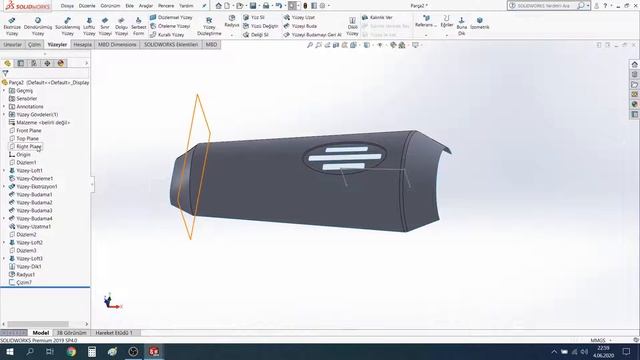Expand the Yüzey Gövdeleri(1) node

(4, 115)
